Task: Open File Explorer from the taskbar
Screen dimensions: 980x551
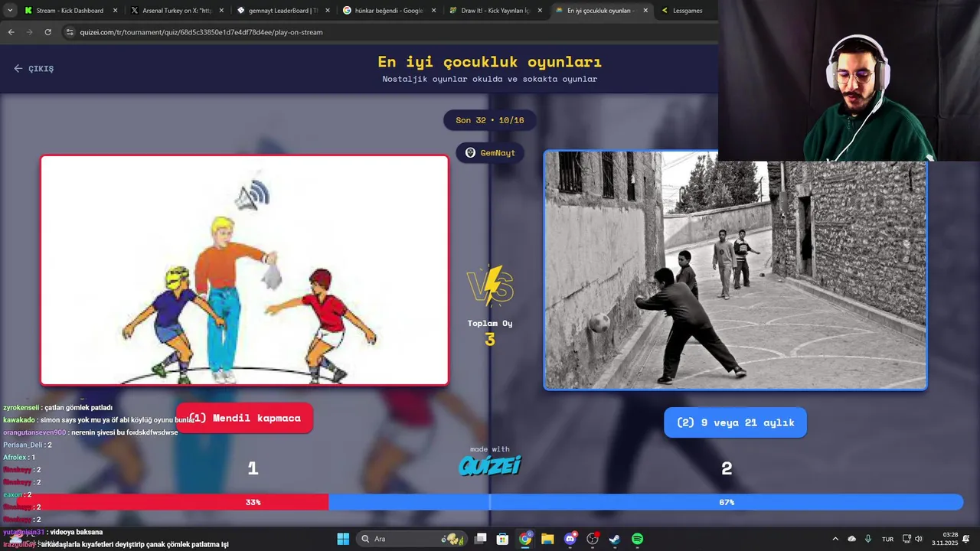Action: pyautogui.click(x=547, y=539)
